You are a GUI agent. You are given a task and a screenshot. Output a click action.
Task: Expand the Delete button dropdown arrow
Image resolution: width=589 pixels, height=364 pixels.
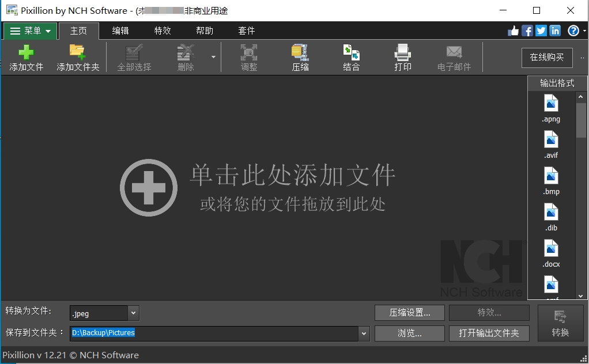(x=213, y=57)
